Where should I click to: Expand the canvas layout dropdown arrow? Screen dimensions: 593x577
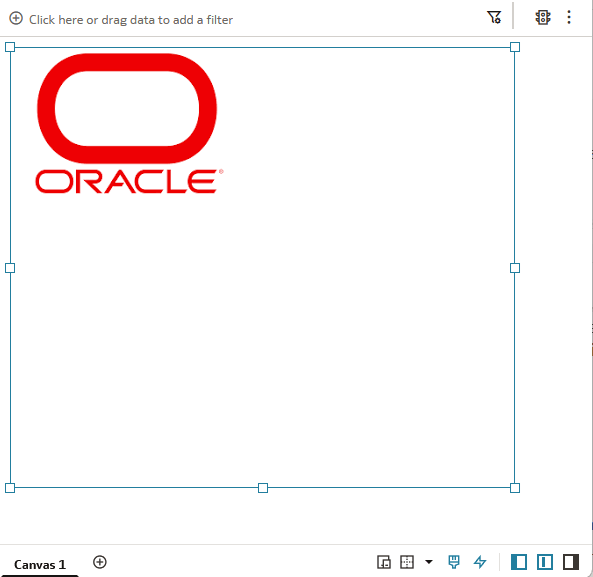pyautogui.click(x=429, y=562)
